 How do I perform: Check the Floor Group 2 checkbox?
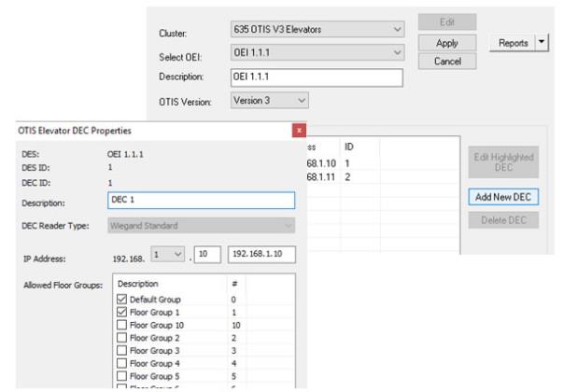pos(121,338)
